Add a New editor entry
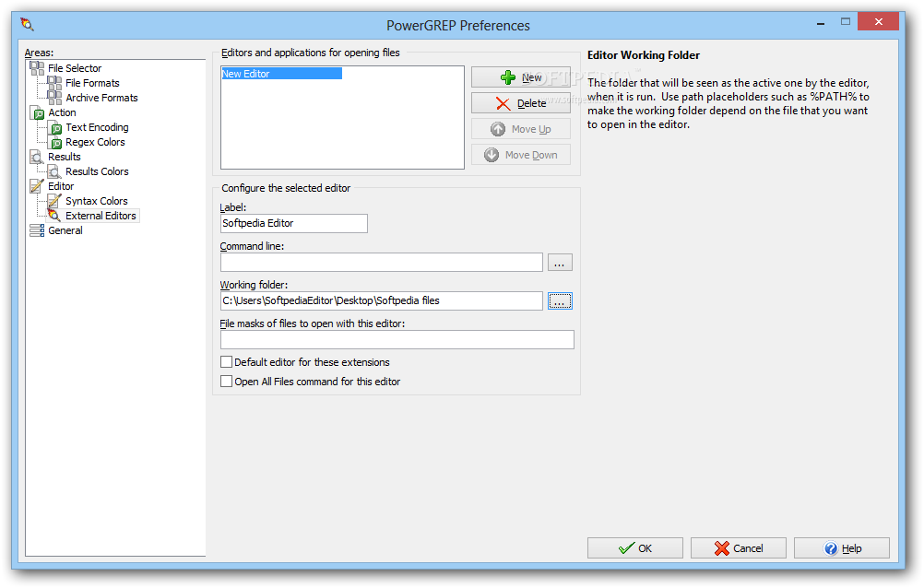Image resolution: width=924 pixels, height=588 pixels. tap(521, 77)
